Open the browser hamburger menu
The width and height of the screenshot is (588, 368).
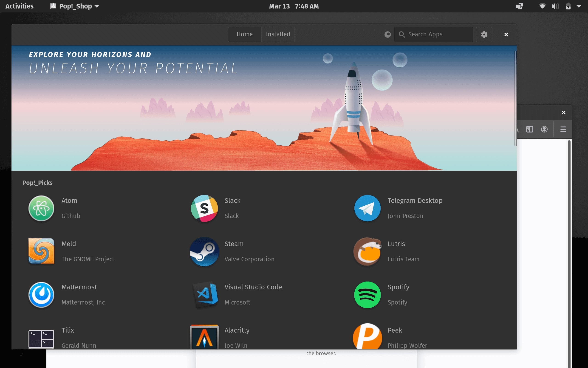[x=563, y=129]
